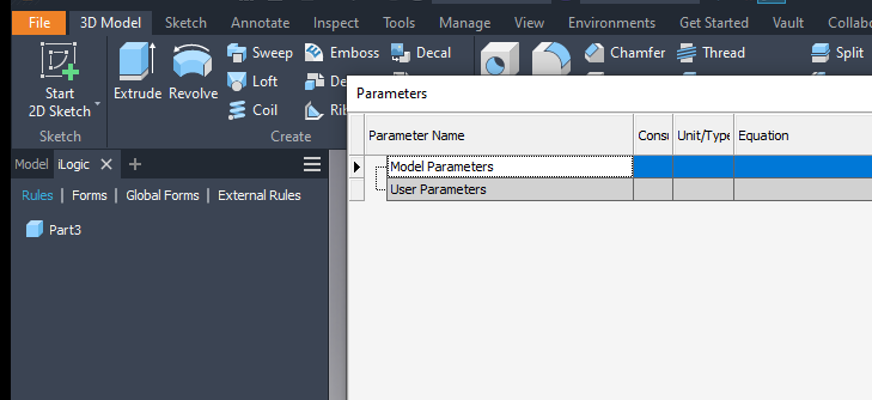Viewport: 873px width, 400px height.
Task: Click the Start 2D Sketch icon
Action: point(60,61)
